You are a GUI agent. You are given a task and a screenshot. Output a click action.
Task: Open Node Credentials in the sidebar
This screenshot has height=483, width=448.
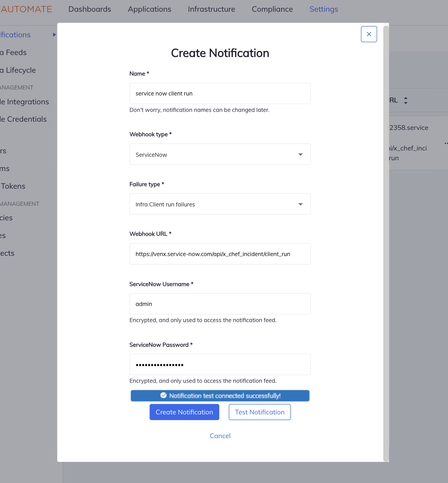pyautogui.click(x=23, y=119)
